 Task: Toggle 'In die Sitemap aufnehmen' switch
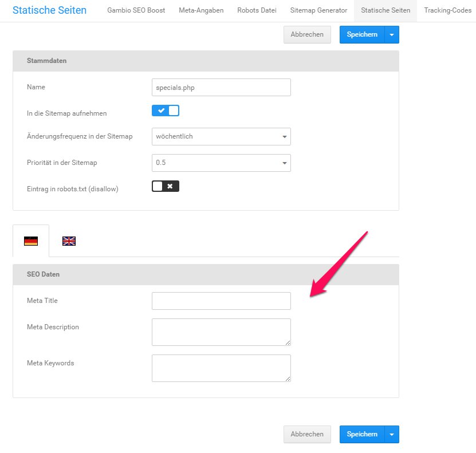[166, 111]
